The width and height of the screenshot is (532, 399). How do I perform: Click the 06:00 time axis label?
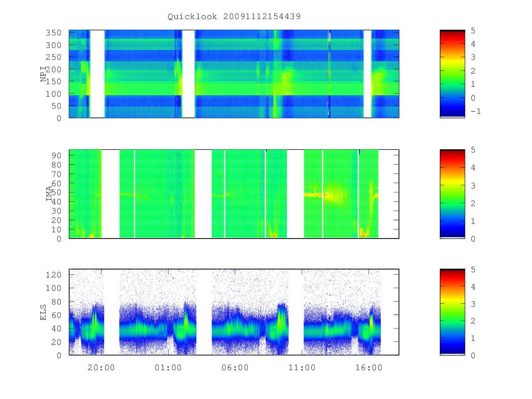click(235, 368)
